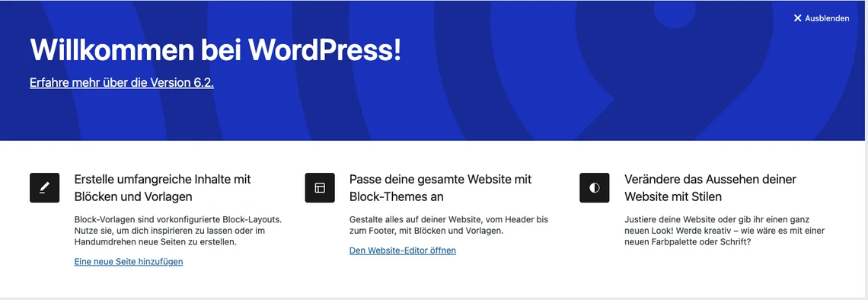Click heading 'Passe deine gesamte Website mit Block-Themes an'
The height and width of the screenshot is (300, 868).
(x=441, y=187)
